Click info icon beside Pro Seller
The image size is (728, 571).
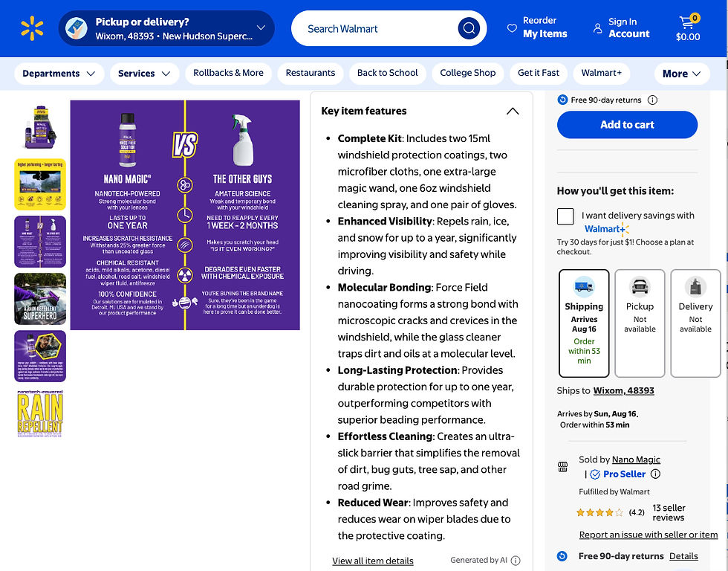pyautogui.click(x=655, y=474)
